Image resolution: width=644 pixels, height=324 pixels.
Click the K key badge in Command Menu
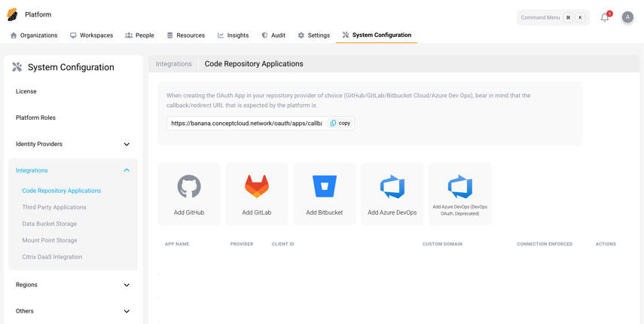coord(580,17)
